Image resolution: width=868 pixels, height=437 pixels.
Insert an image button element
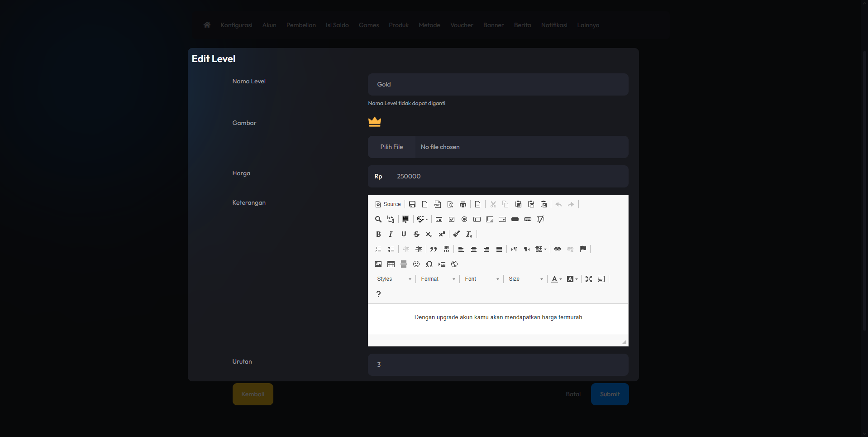[528, 219]
